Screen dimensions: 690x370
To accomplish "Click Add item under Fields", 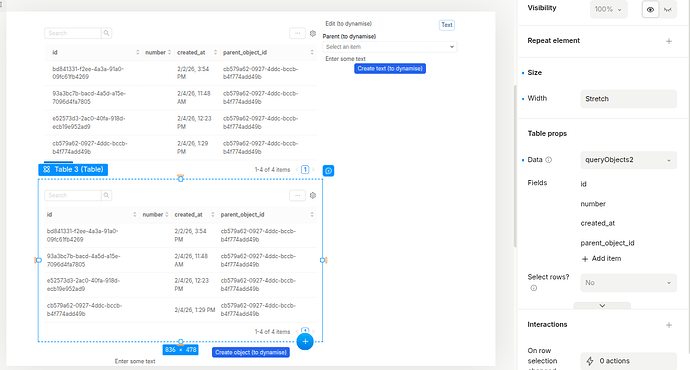I will tap(602, 259).
